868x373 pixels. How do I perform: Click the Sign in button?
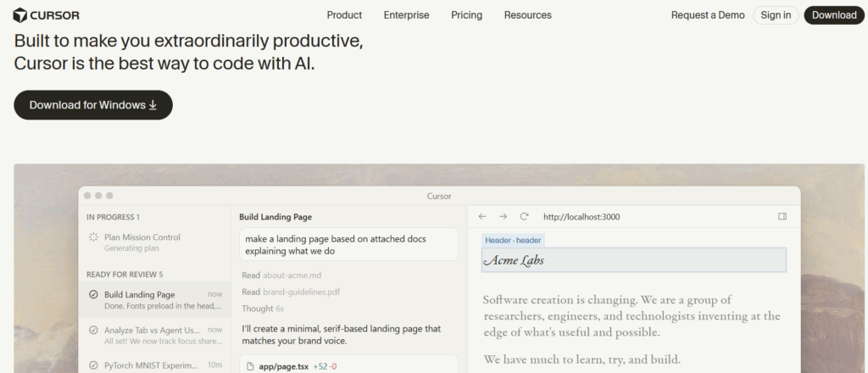(x=776, y=15)
